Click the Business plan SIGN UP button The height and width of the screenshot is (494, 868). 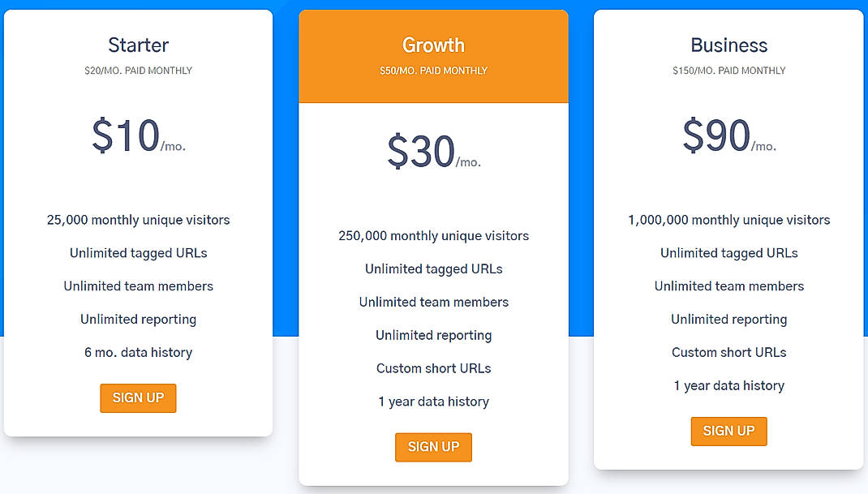pyautogui.click(x=728, y=431)
